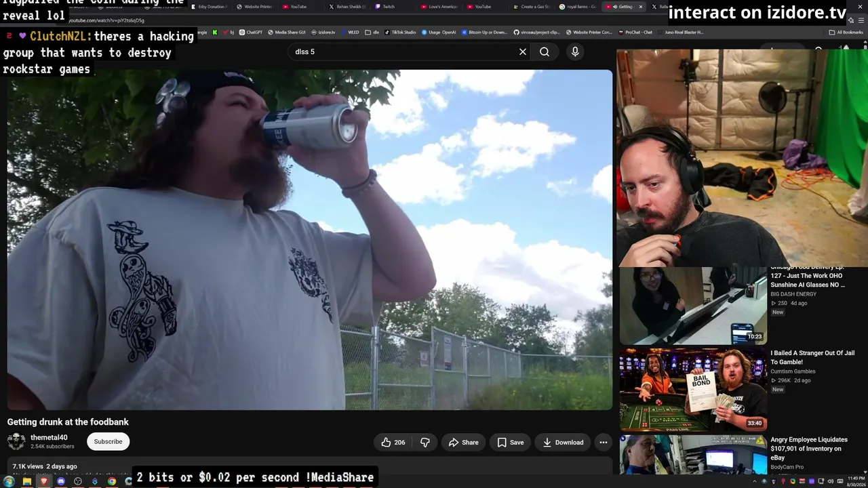Clear the YouTube search box with the X

point(523,52)
